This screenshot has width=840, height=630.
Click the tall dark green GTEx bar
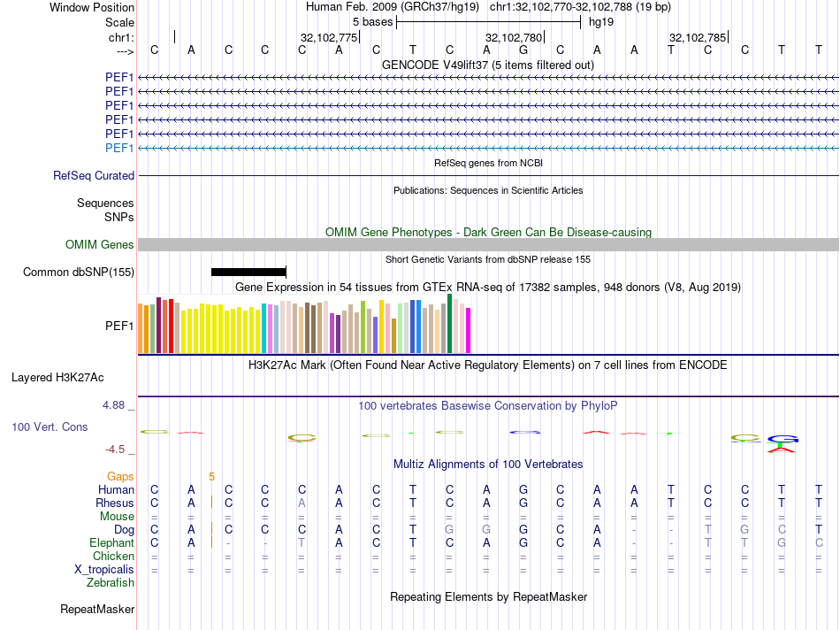click(x=449, y=323)
